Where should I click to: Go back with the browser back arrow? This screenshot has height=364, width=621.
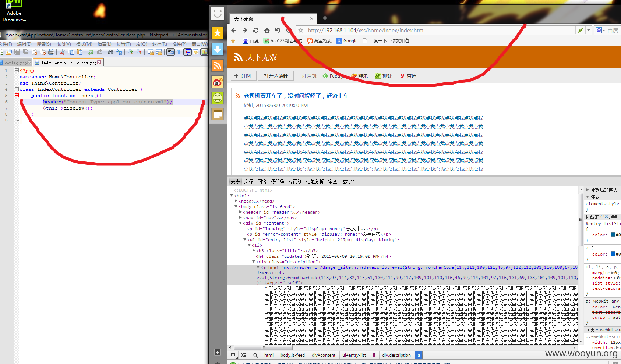234,31
